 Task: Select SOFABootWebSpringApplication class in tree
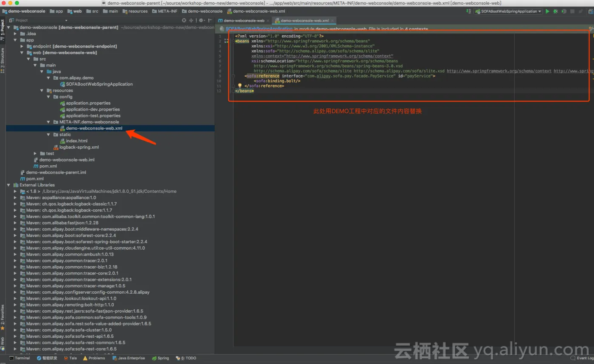pos(99,84)
